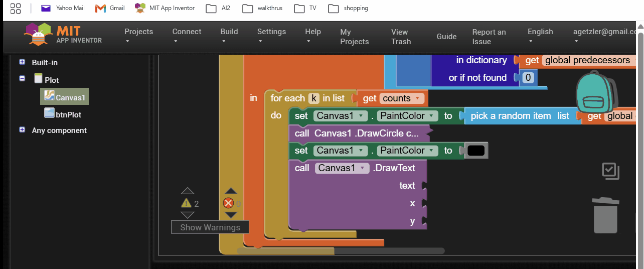Toggle the workspace checkbox control icon

point(610,171)
